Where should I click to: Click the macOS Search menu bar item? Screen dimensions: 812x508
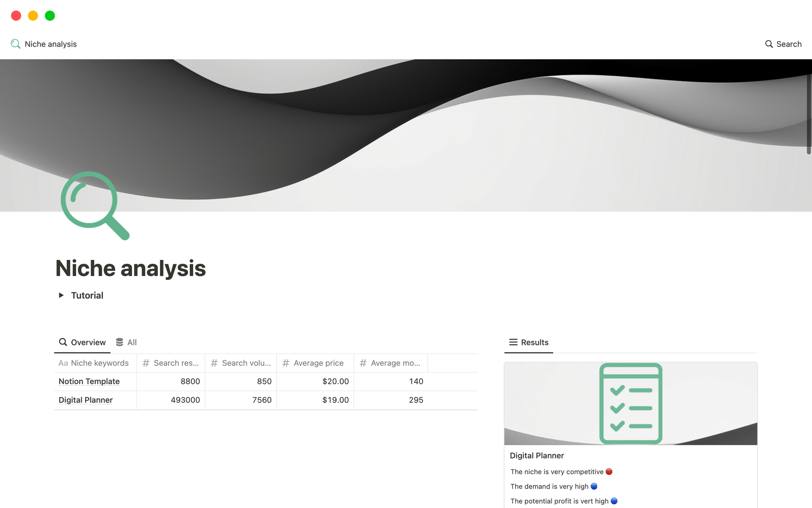click(x=783, y=43)
